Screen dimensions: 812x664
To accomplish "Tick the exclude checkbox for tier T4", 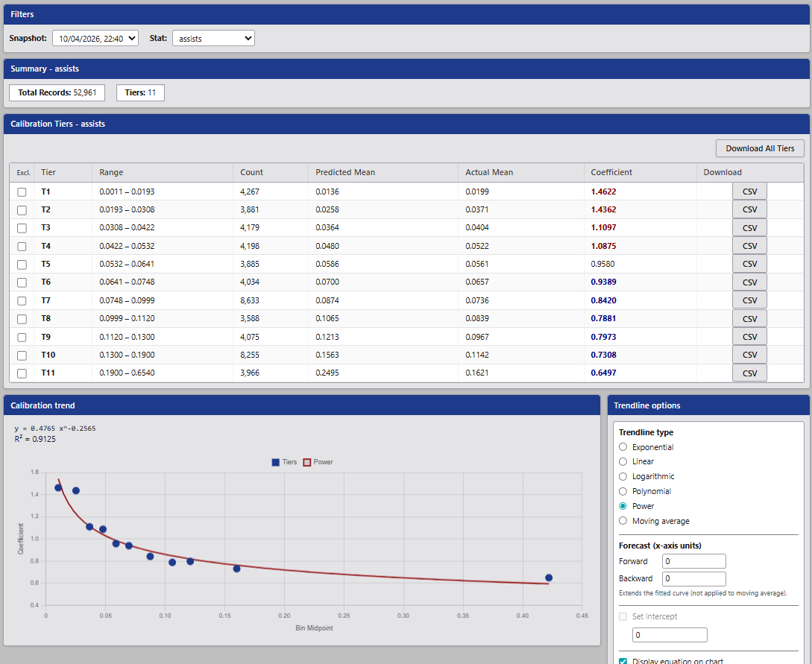I will coord(22,247).
